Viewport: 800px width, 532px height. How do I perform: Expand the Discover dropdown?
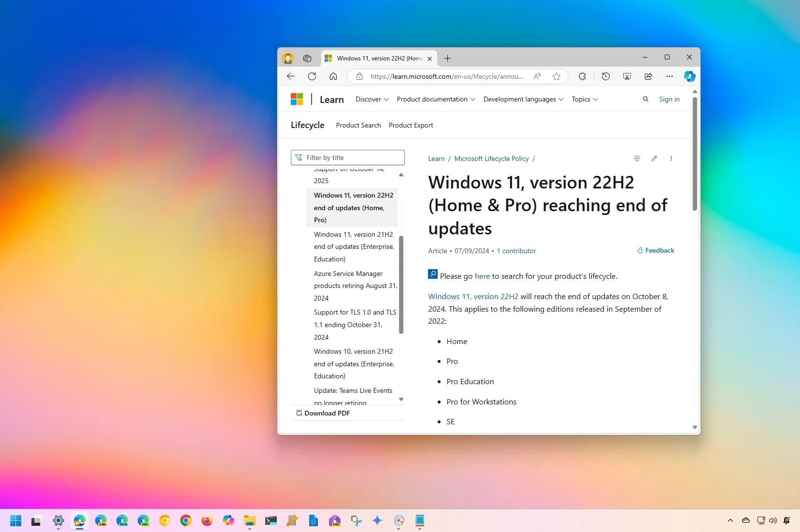372,99
